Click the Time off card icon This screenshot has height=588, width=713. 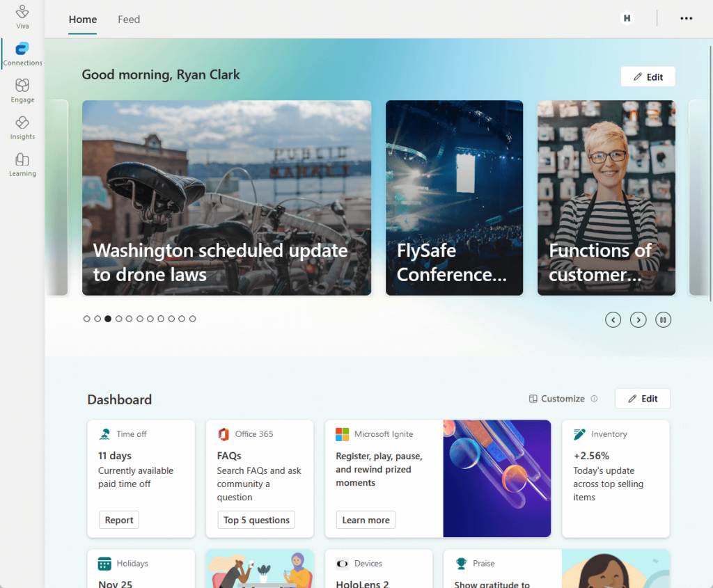(104, 434)
